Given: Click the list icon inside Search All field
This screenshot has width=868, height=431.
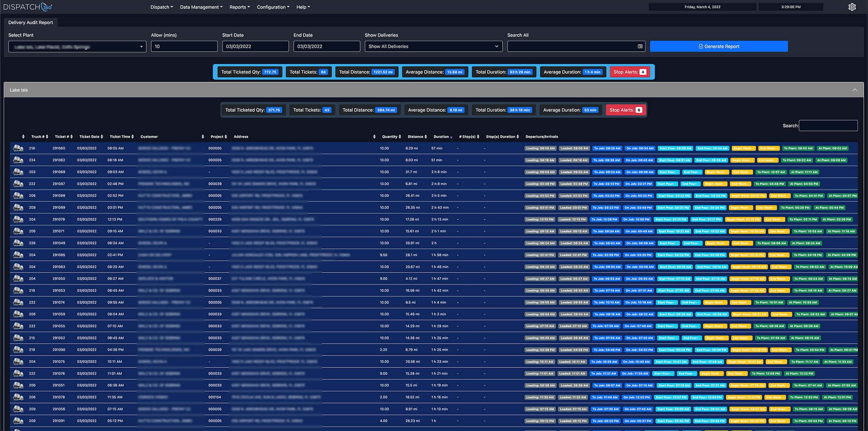Looking at the screenshot, I should coord(640,47).
